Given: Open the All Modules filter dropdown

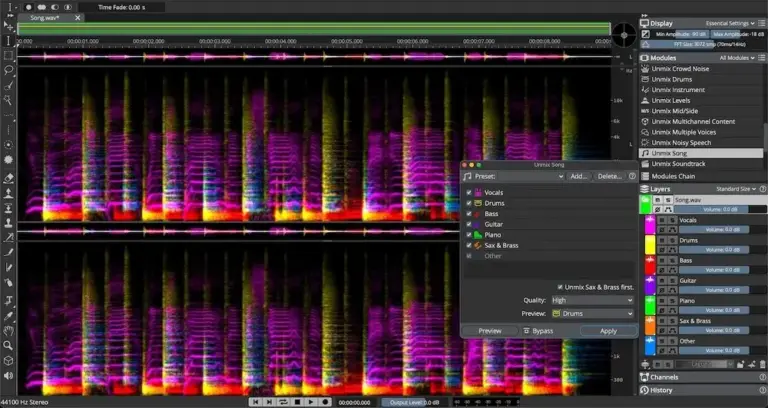Looking at the screenshot, I should click(x=737, y=58).
